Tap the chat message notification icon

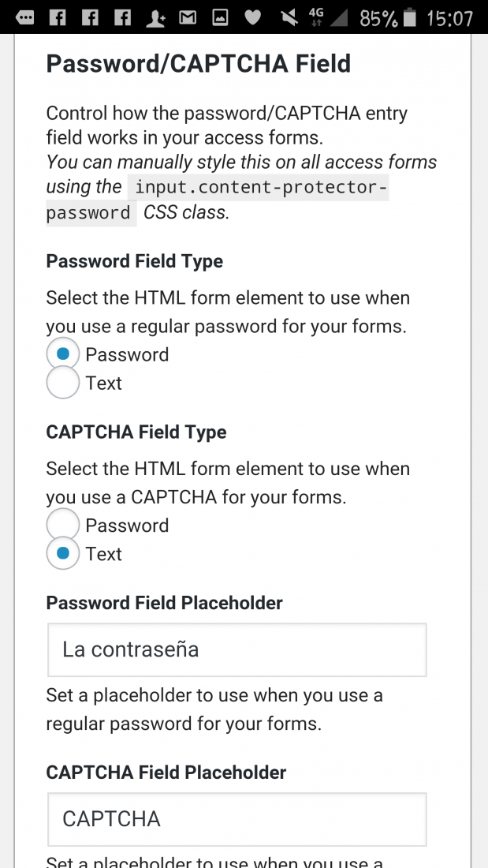[25, 18]
